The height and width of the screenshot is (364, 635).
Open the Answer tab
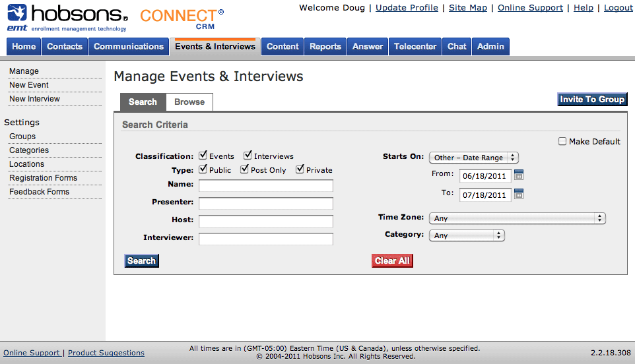(368, 47)
